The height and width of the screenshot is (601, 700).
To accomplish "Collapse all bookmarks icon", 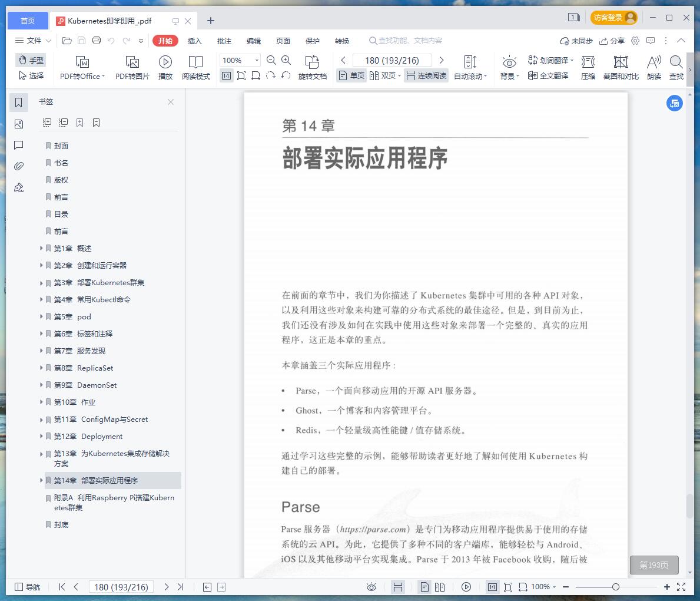I will tap(64, 123).
